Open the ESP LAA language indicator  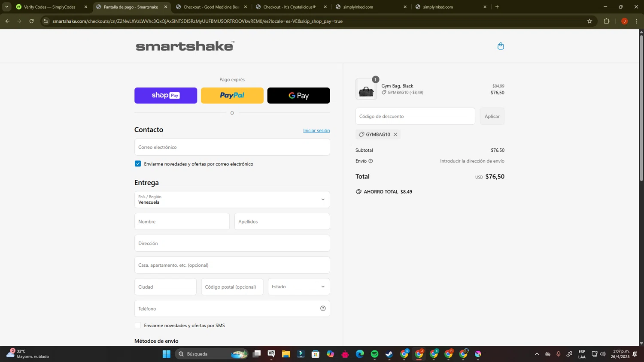[582, 354]
